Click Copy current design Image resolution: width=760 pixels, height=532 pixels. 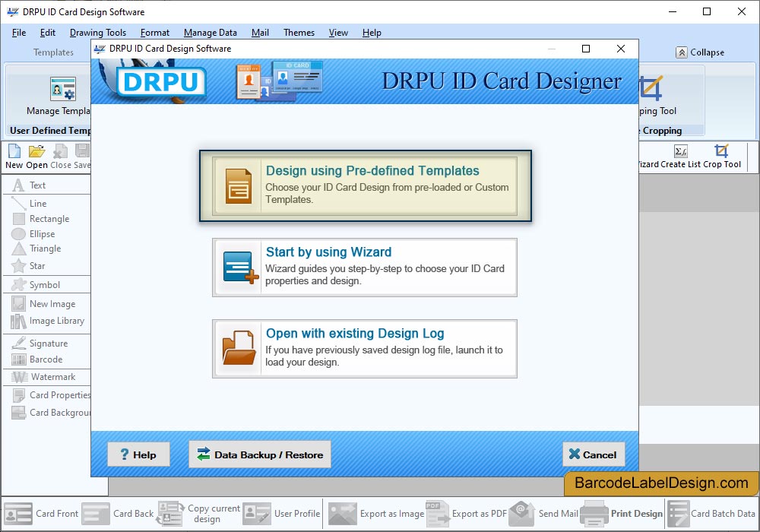click(198, 514)
